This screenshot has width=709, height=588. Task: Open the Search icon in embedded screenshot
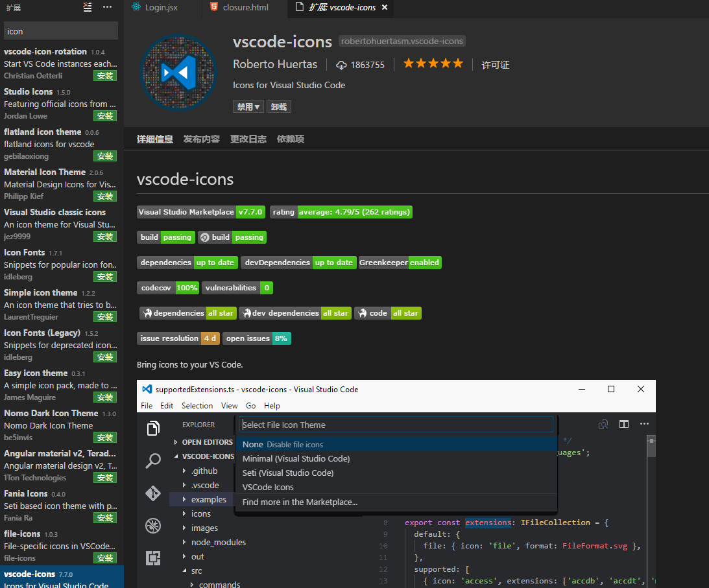click(x=153, y=460)
